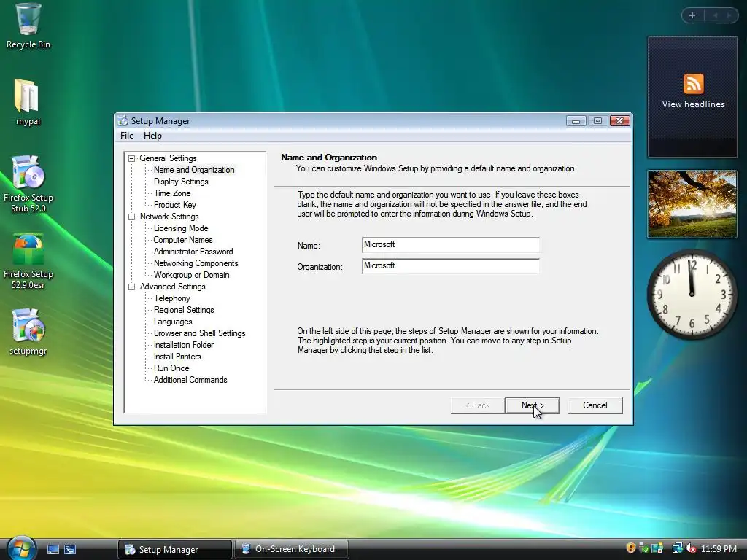Click the sidebar add gadget plus button
The height and width of the screenshot is (560, 747).
pyautogui.click(x=692, y=16)
